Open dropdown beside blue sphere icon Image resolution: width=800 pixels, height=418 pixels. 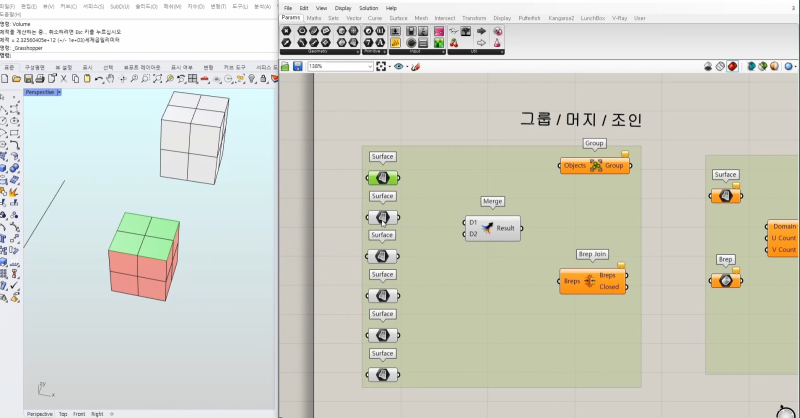tap(795, 67)
